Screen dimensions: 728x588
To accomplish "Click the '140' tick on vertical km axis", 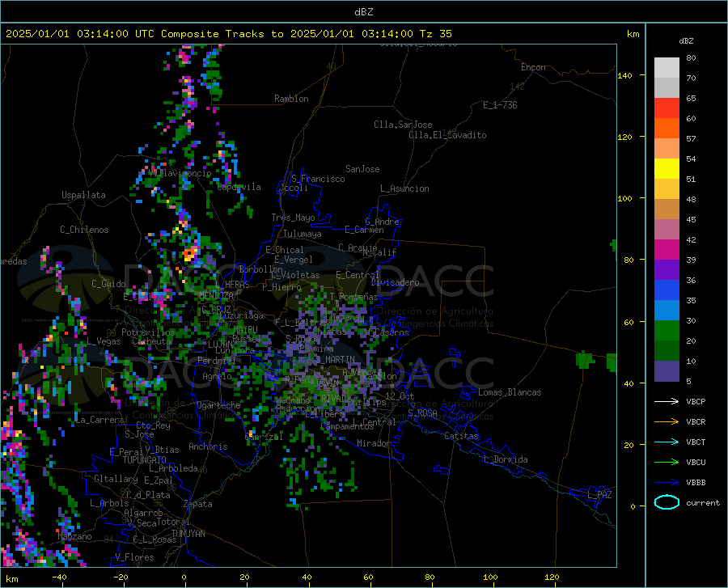I will tap(624, 75).
